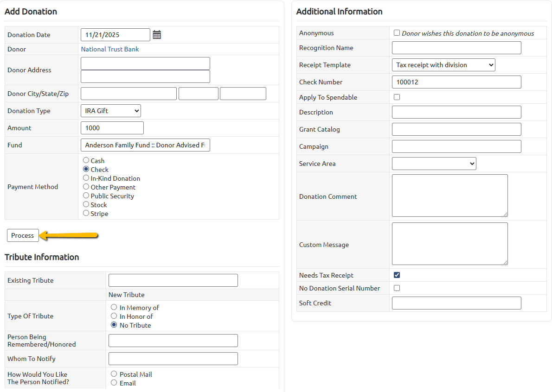Click the Donor Zip field
The image size is (552, 392).
(243, 94)
